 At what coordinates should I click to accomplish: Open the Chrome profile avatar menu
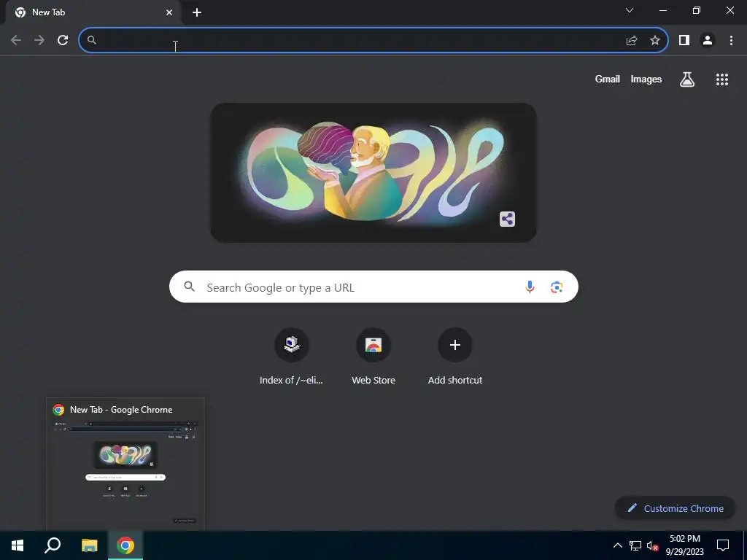click(708, 41)
